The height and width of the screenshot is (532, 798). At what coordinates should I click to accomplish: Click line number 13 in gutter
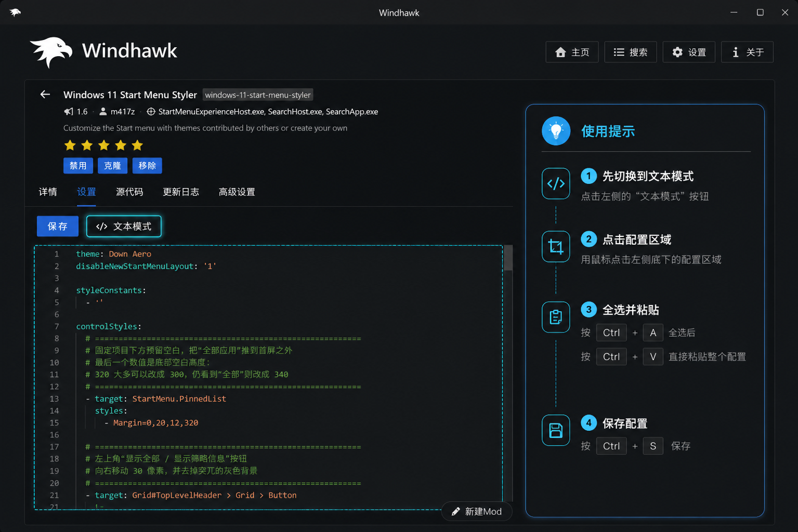[54, 399]
